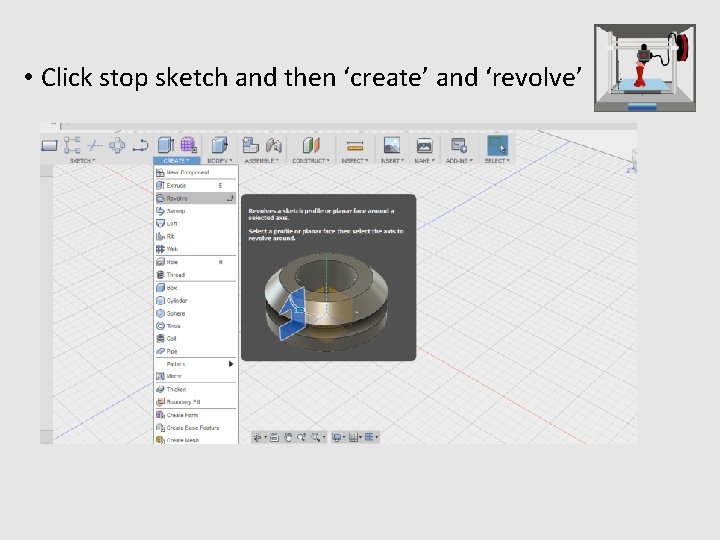
Task: Select the insert image icon above INSERT
Action: pos(392,145)
